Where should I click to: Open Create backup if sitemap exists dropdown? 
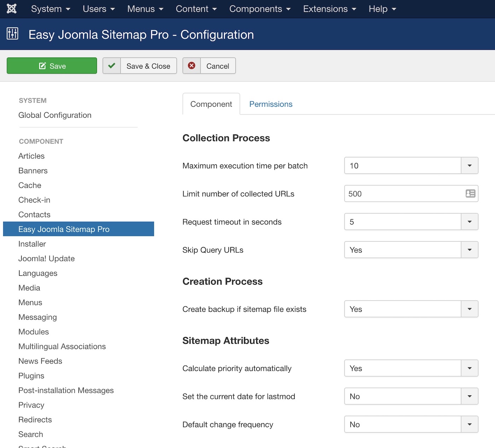tap(411, 309)
